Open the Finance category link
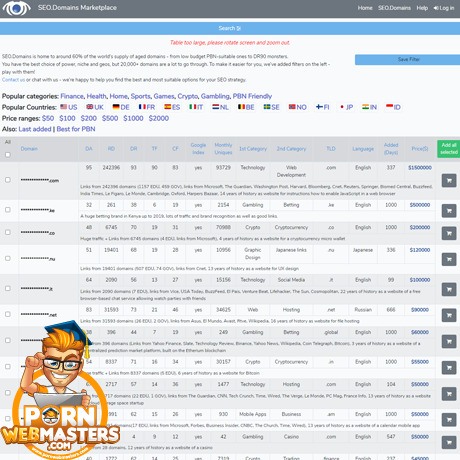The image size is (460, 460). tap(72, 96)
